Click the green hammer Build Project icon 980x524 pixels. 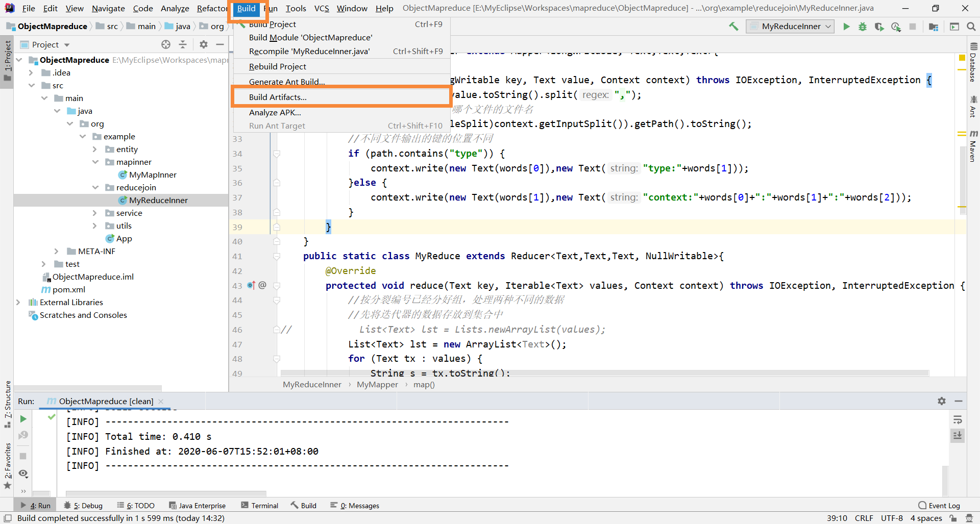pos(733,27)
